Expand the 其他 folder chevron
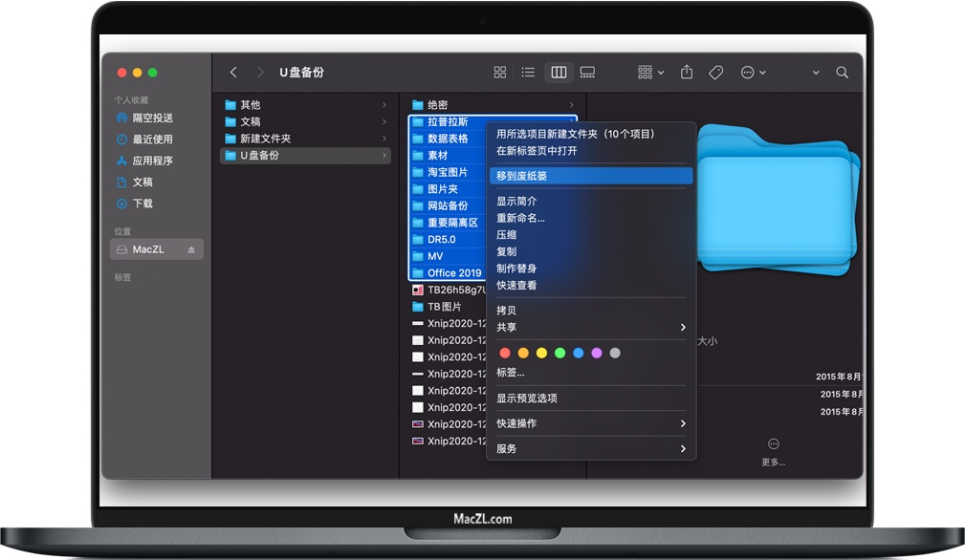The height and width of the screenshot is (560, 965). (x=384, y=105)
